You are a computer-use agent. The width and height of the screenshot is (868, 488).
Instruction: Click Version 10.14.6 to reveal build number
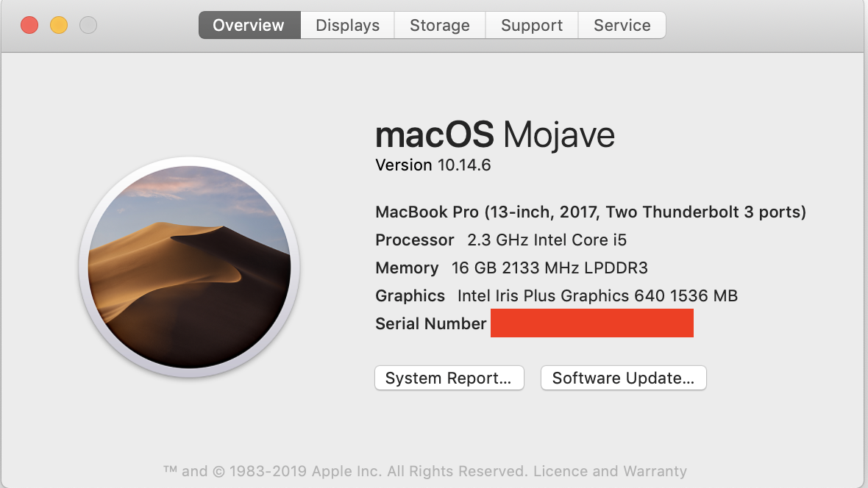point(433,165)
